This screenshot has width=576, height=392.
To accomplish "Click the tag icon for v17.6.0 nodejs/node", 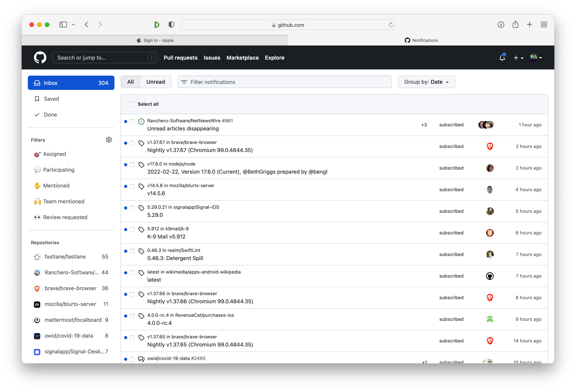I will click(x=141, y=165).
